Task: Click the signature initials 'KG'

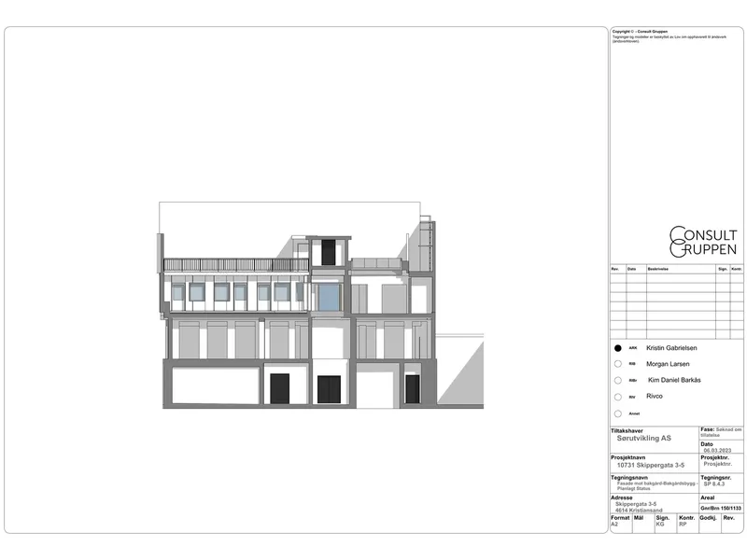Action: pyautogui.click(x=660, y=524)
